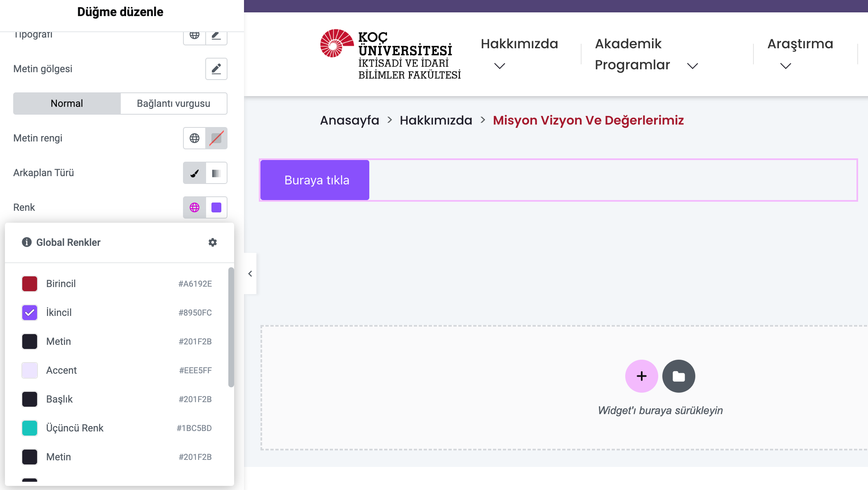This screenshot has width=868, height=490.
Task: Click the global colors list scrollbar
Action: [231, 327]
